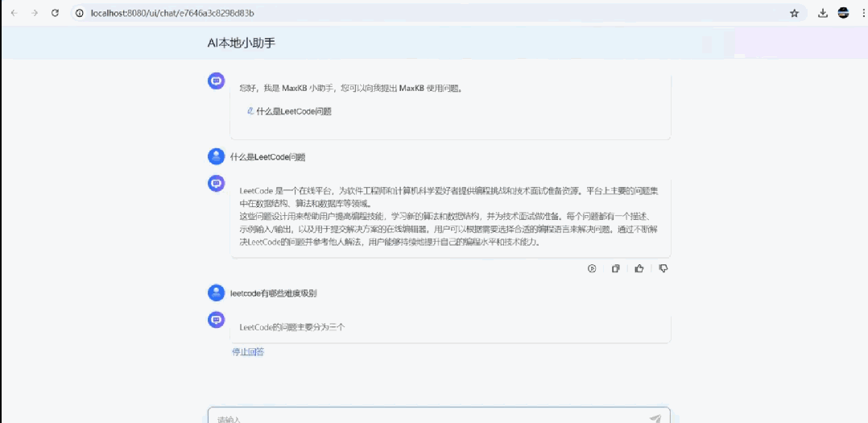Click user message leetcode有哪些难度级别
Viewport: 868px width, 423px height.
274,293
